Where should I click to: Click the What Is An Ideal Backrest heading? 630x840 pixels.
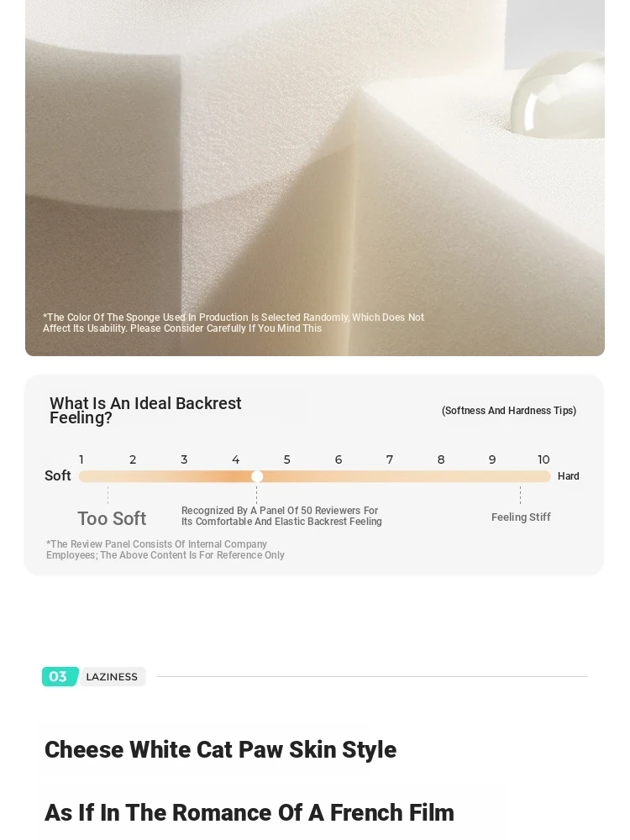(x=145, y=411)
